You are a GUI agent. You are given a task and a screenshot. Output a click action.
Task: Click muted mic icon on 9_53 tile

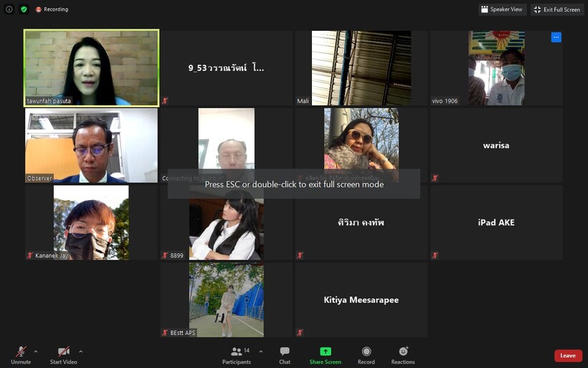pyautogui.click(x=165, y=100)
